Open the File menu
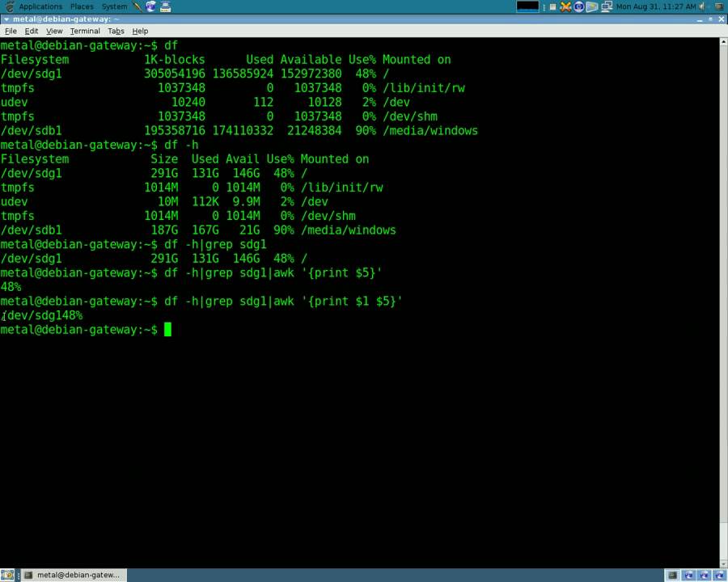The width and height of the screenshot is (728, 582). point(11,31)
